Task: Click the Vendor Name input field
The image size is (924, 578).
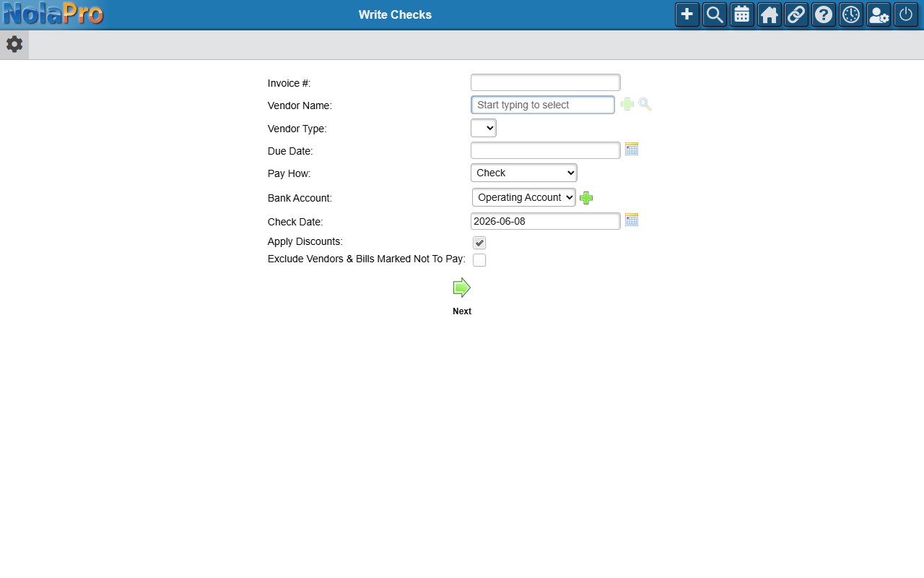Action: tap(543, 105)
